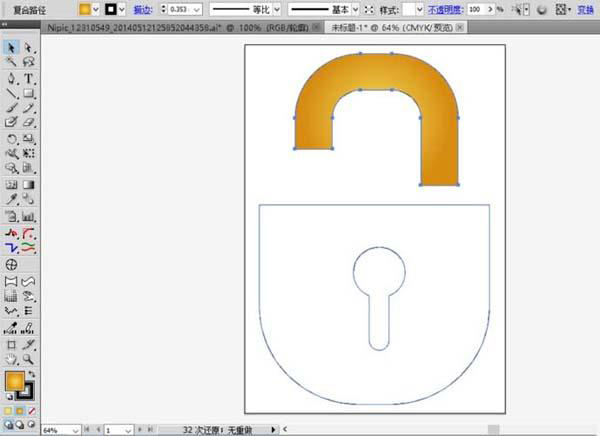Activate the Rotate tool

click(11, 139)
